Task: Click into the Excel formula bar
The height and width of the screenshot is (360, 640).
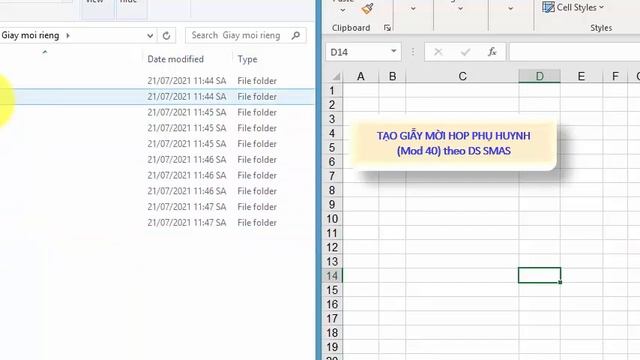Action: 574,52
